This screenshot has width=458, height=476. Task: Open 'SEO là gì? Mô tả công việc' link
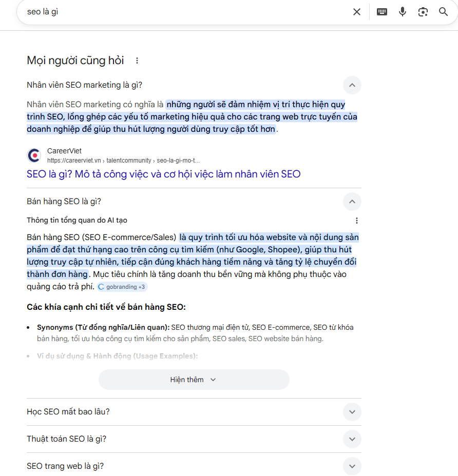click(x=163, y=174)
